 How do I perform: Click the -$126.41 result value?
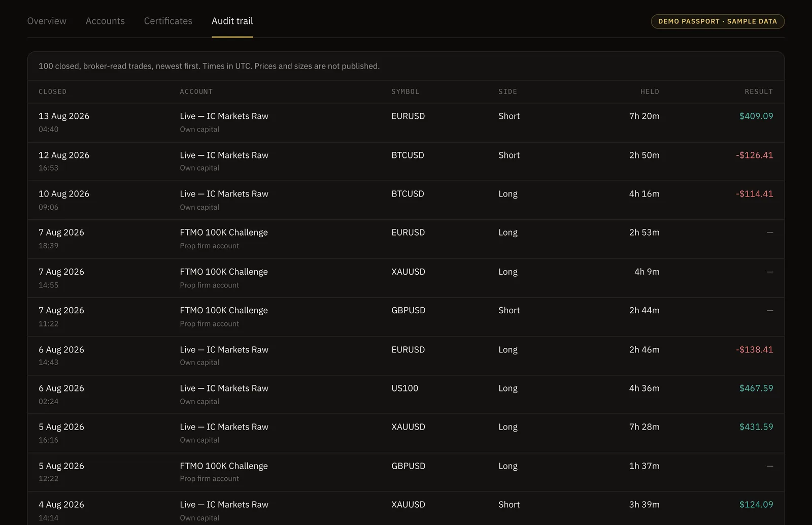[755, 155]
